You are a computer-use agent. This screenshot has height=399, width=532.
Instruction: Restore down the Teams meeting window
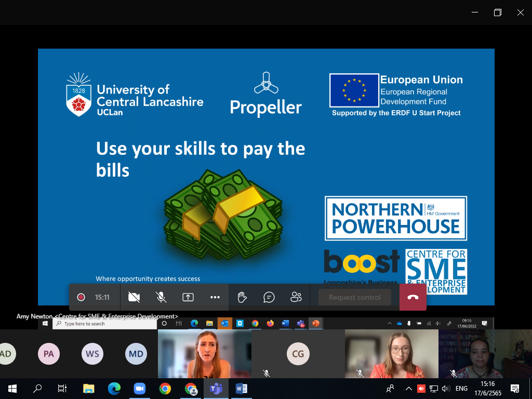[x=497, y=12]
